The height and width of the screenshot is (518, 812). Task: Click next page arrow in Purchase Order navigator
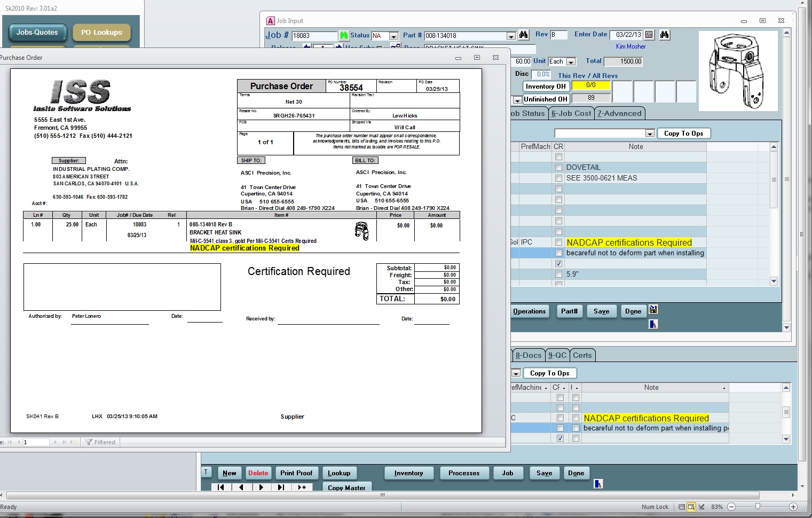click(x=55, y=442)
